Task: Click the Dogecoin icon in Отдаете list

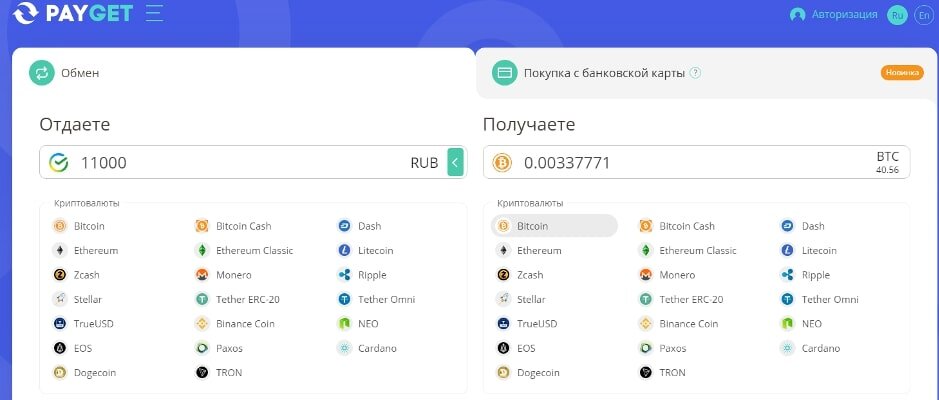Action: (x=59, y=372)
